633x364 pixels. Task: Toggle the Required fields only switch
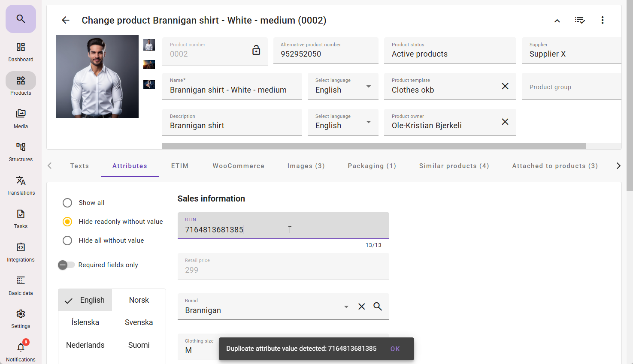point(67,265)
